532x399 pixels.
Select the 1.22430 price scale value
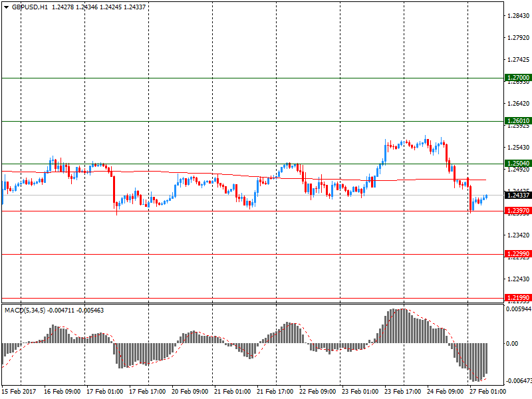click(x=519, y=279)
